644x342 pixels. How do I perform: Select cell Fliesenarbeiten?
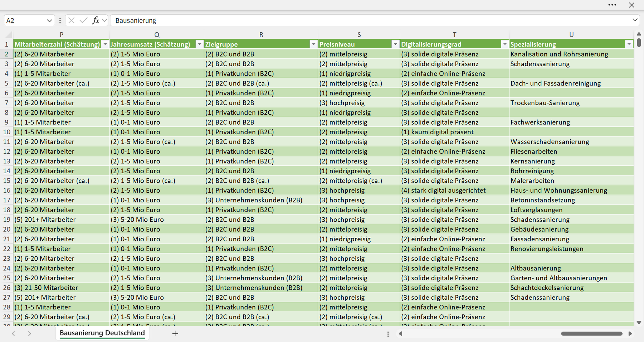coord(571,151)
